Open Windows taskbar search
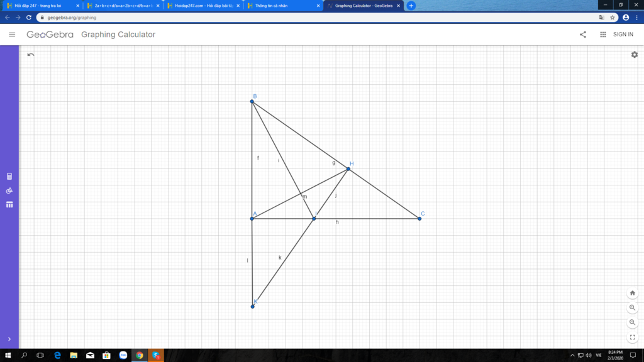 (25, 356)
